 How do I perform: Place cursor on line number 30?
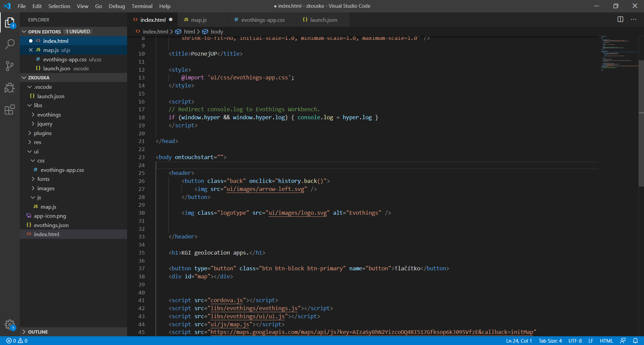pyautogui.click(x=142, y=213)
